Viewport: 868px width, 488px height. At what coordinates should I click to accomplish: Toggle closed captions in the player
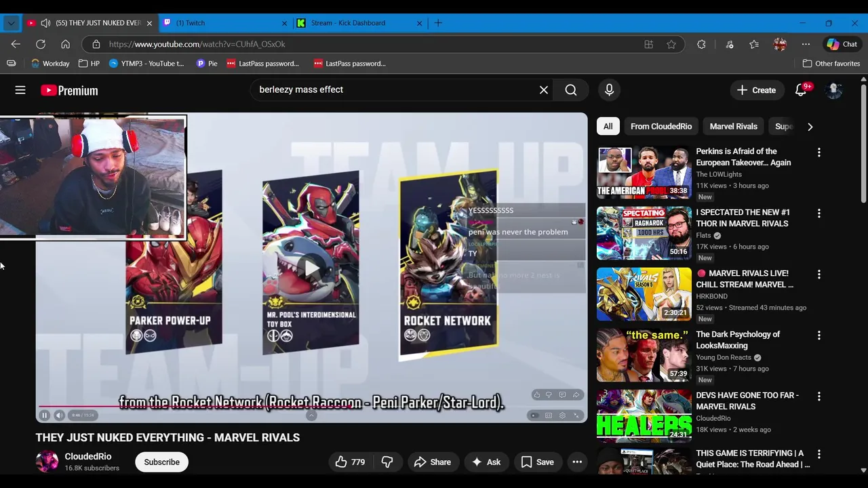(549, 415)
